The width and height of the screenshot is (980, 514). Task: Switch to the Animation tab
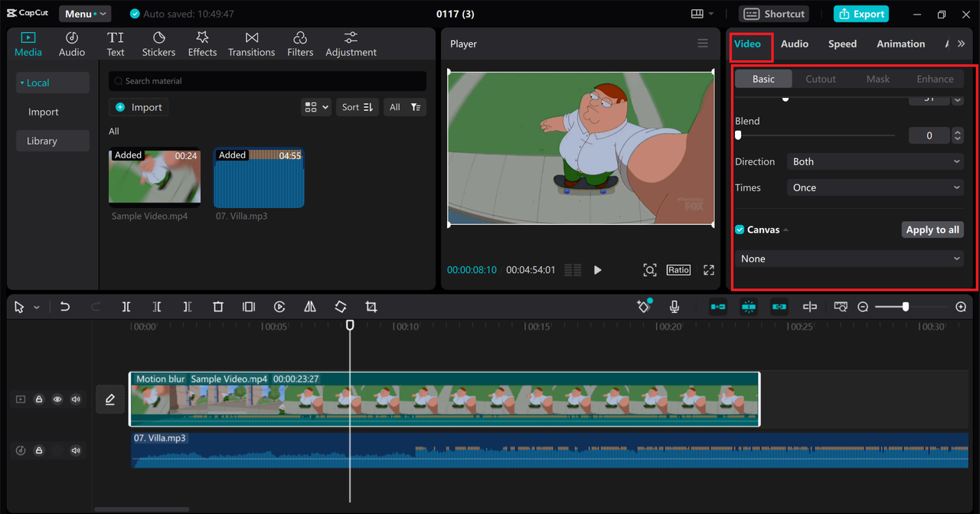point(900,44)
